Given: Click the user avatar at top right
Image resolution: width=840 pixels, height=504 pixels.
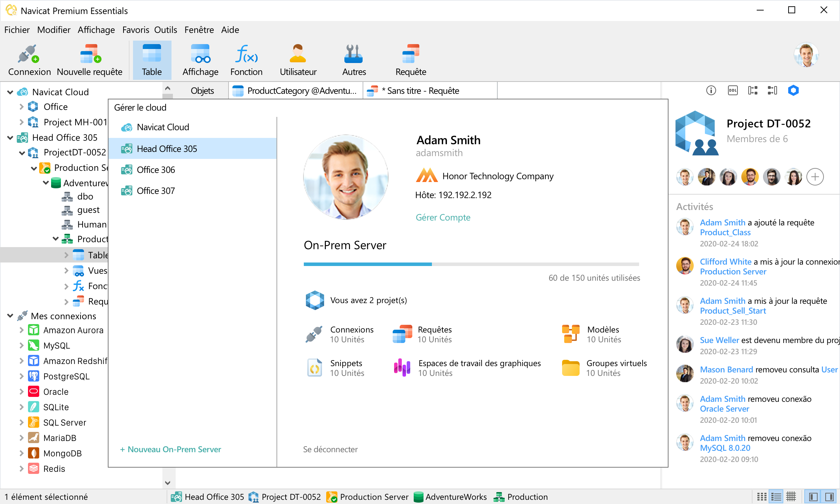Looking at the screenshot, I should [806, 55].
